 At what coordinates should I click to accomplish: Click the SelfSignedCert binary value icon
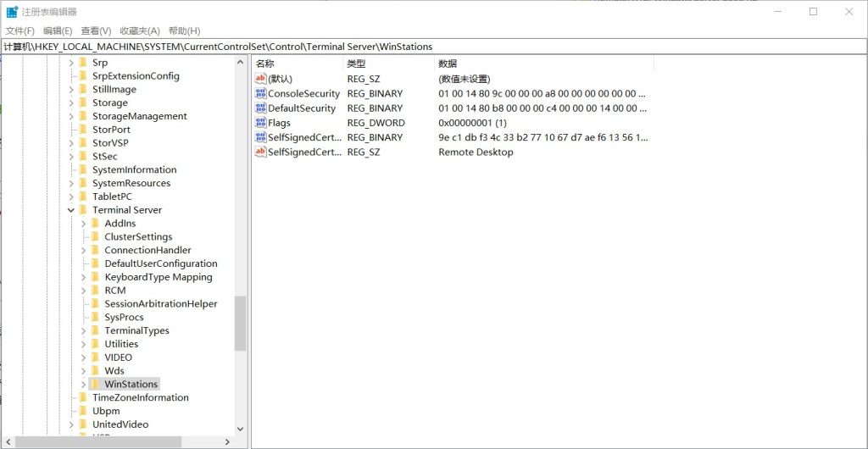coord(261,137)
